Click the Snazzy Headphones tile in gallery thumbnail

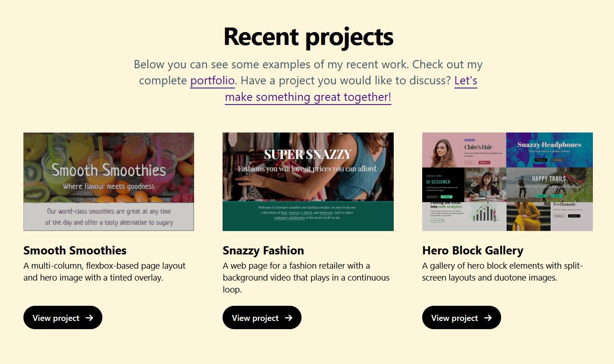[549, 150]
